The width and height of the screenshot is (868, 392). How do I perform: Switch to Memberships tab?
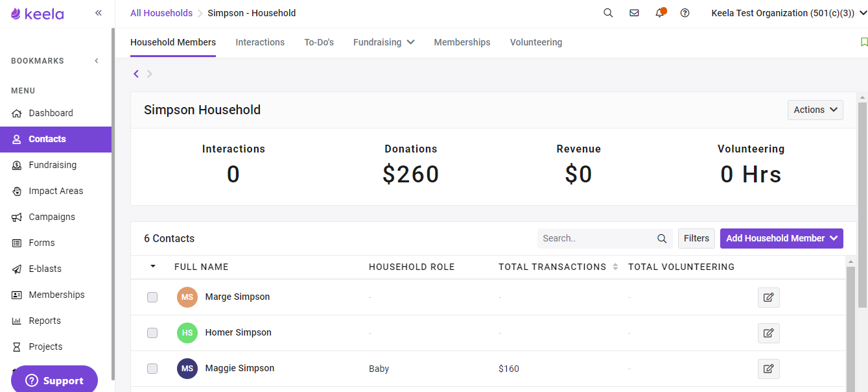click(462, 42)
